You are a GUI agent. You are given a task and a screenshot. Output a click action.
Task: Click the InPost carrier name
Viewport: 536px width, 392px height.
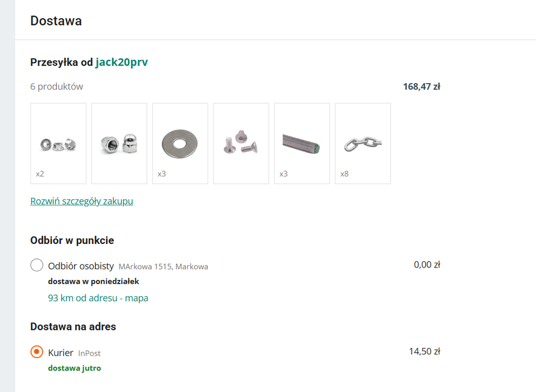[90, 353]
